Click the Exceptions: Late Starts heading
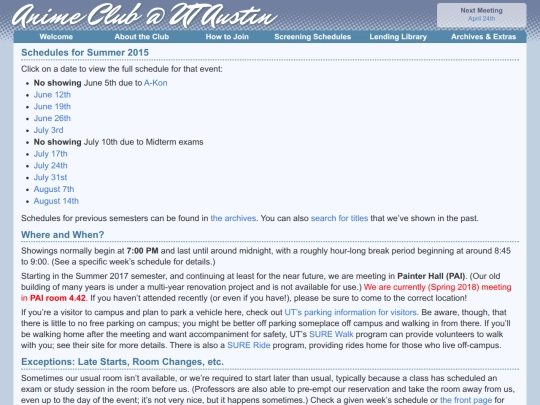 tap(122, 362)
